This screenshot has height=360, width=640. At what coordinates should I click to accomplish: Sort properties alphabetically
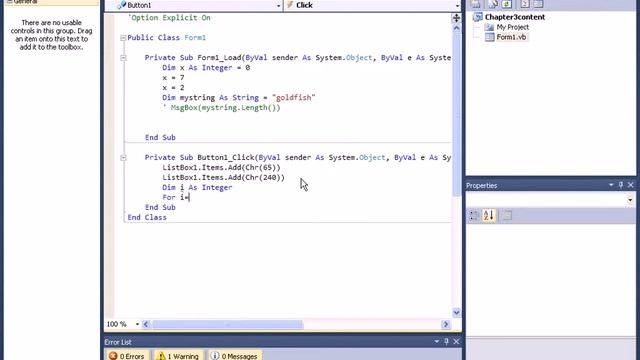pos(489,216)
